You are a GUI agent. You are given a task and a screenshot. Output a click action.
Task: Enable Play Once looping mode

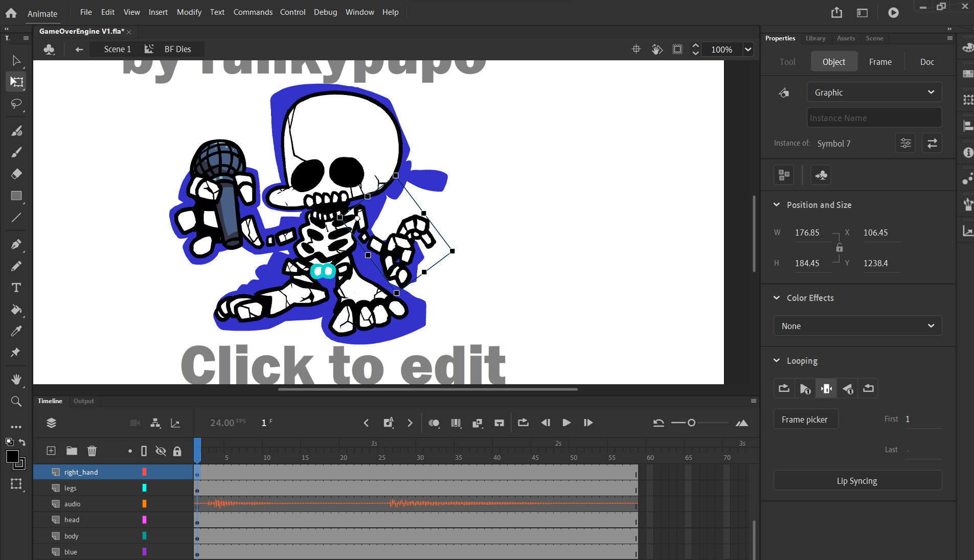point(805,388)
